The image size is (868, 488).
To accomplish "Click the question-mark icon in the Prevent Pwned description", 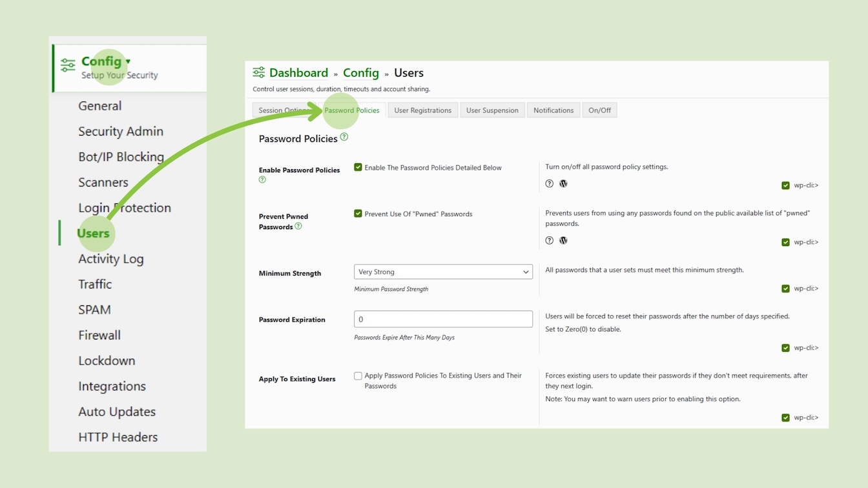I will 549,239.
